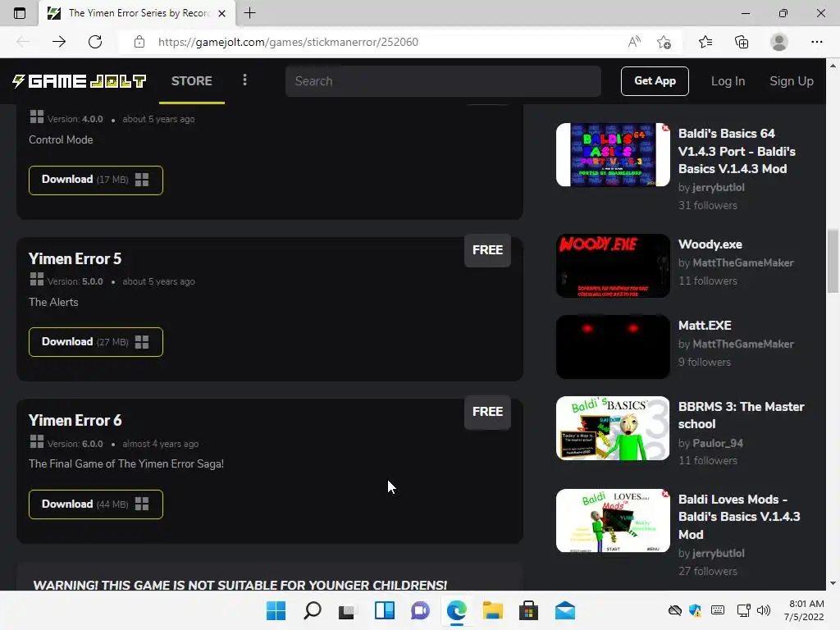840x630 pixels.
Task: Open Edge Settings and more menu
Action: pos(816,42)
